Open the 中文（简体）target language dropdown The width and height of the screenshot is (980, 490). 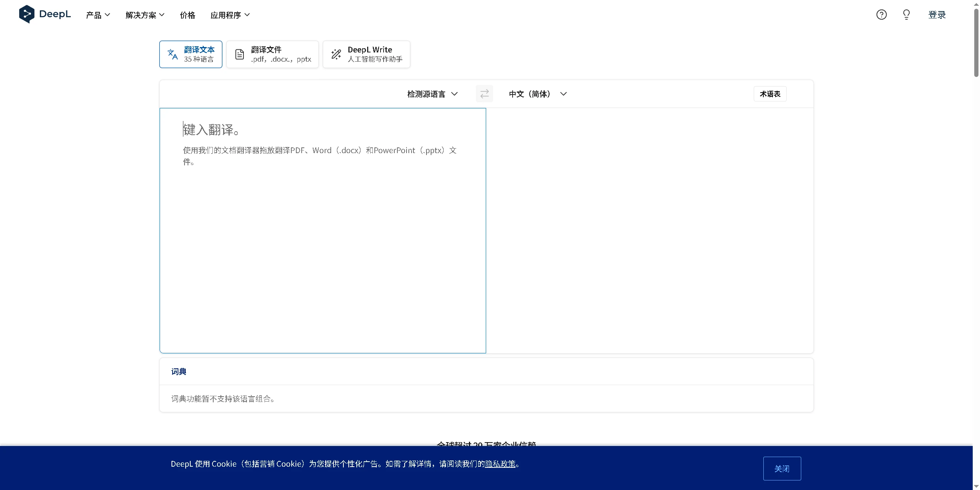click(538, 94)
